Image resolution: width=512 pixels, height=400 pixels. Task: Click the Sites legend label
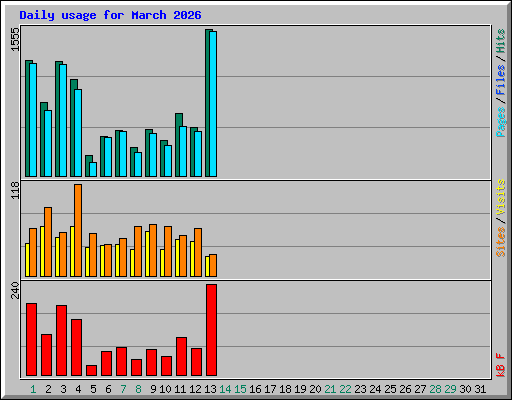click(500, 242)
